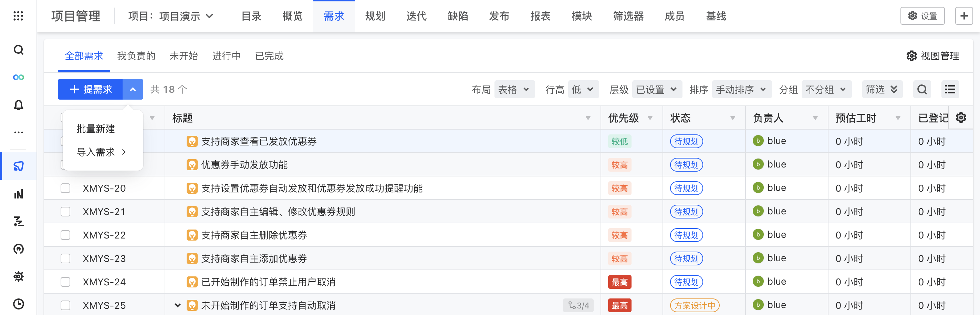Check the XMYS-21 row checkbox
This screenshot has height=315, width=980.
tap(65, 211)
